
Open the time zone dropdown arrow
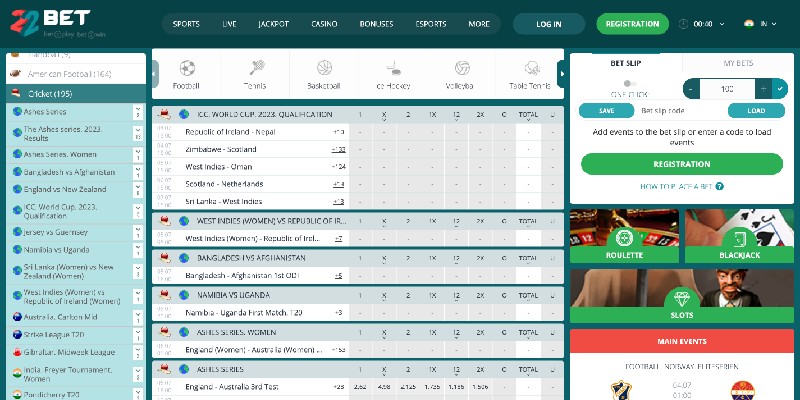coord(722,24)
